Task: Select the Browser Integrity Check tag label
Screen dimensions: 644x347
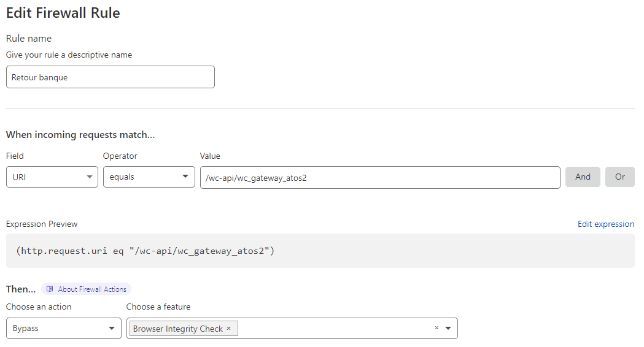Action: point(178,329)
